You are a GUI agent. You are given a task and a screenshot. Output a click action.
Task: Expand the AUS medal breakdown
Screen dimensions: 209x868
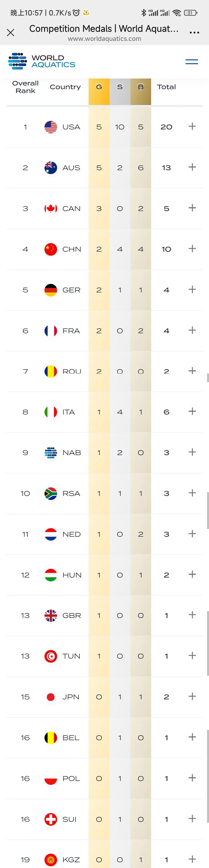coord(192,167)
